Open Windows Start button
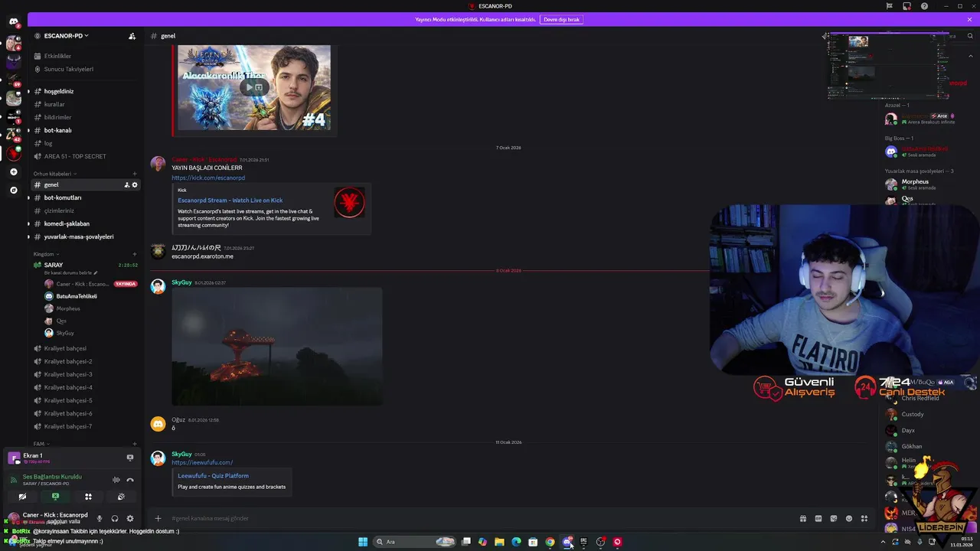This screenshot has width=980, height=551. (x=363, y=542)
